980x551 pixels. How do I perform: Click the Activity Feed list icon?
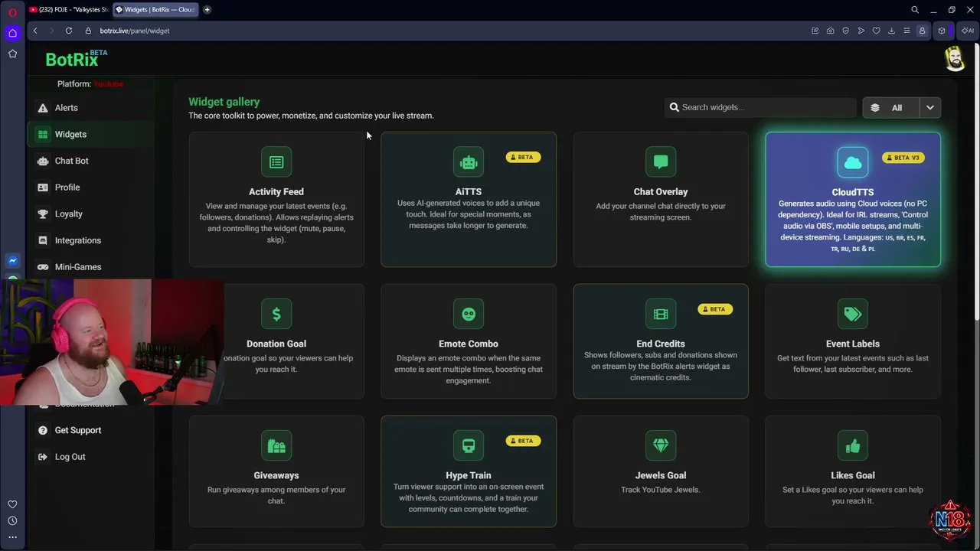[x=276, y=162]
